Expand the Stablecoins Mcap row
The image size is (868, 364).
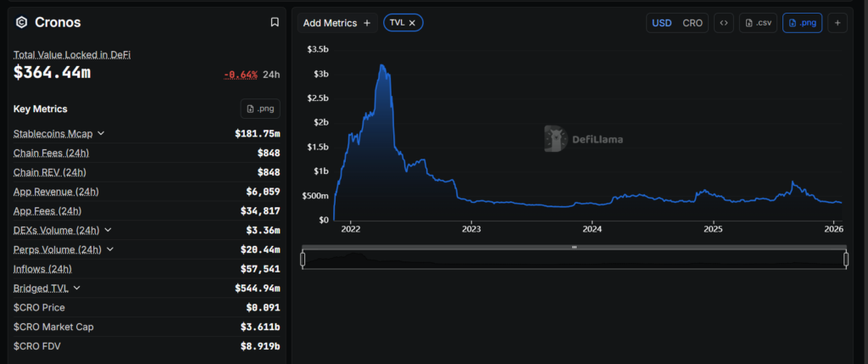101,134
